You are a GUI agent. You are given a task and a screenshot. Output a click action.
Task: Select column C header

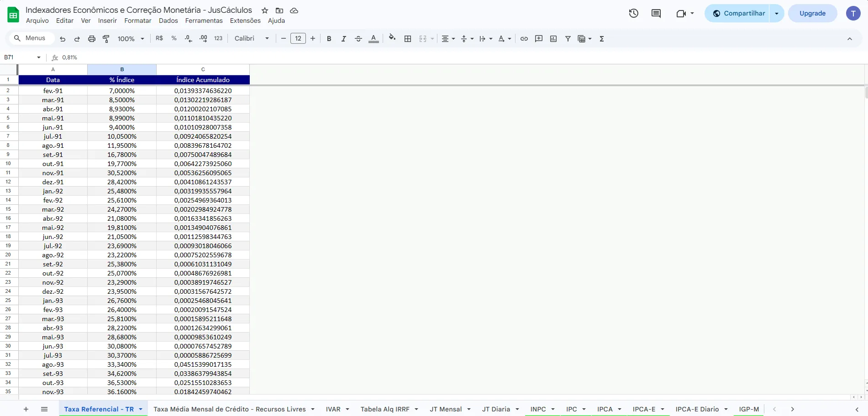point(203,69)
